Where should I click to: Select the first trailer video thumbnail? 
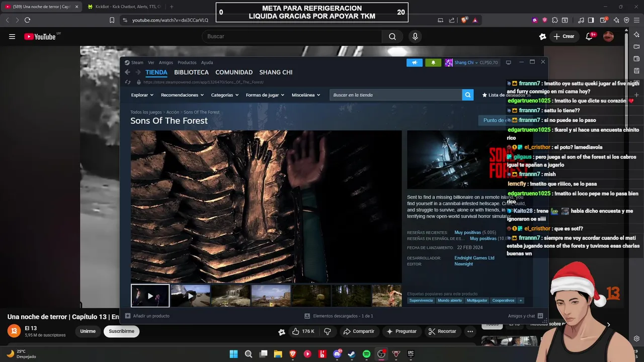pos(150,296)
